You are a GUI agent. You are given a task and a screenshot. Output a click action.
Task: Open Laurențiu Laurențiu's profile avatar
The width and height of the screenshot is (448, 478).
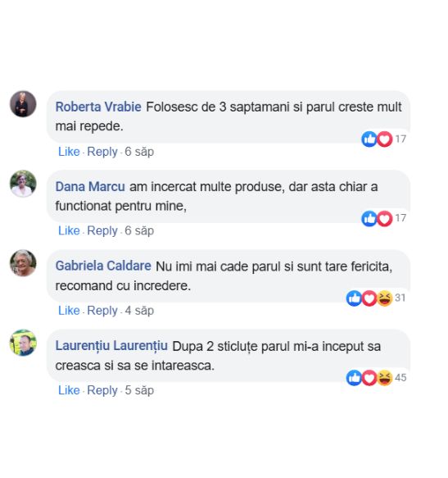tap(23, 343)
